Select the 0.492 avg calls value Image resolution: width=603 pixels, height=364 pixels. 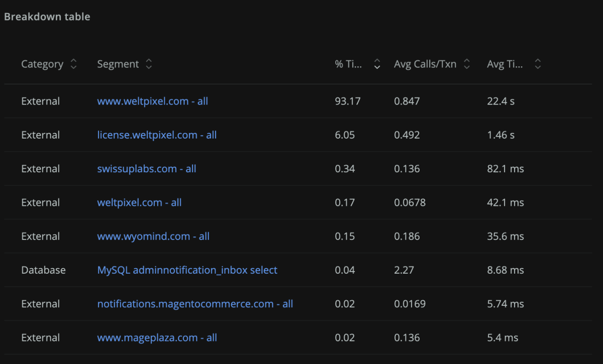(407, 135)
